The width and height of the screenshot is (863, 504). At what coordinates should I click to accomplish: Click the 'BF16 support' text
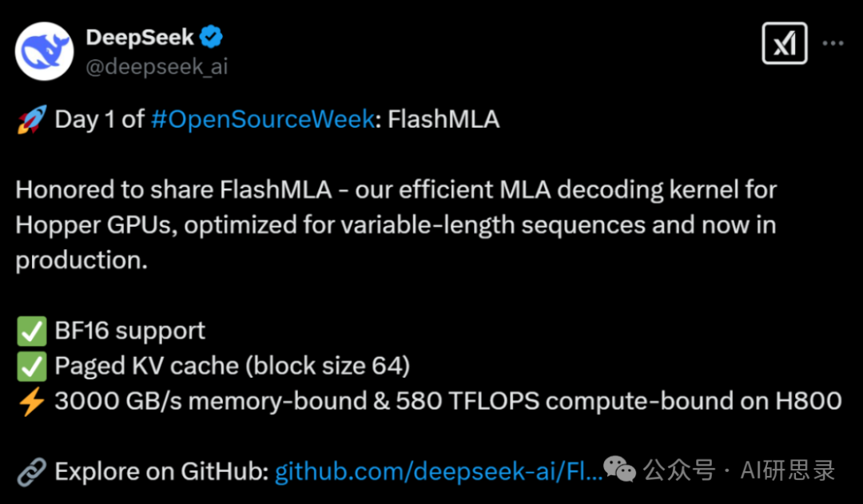130,331
